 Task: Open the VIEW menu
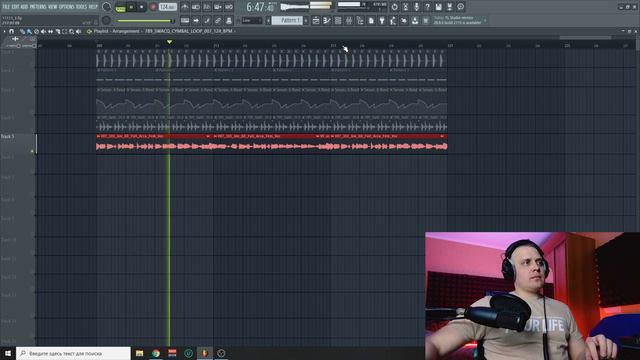coord(53,7)
